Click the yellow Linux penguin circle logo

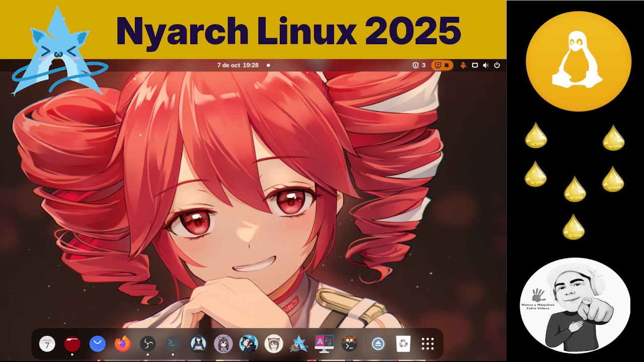pyautogui.click(x=579, y=60)
